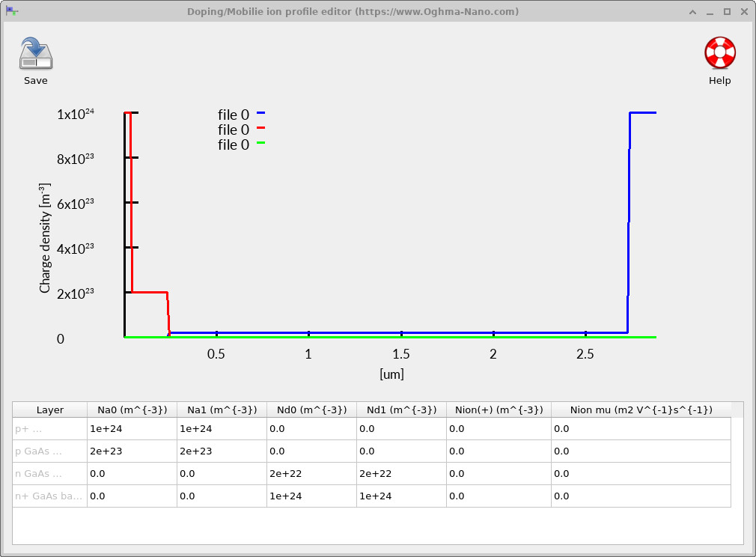Select Nion mu cell in p+ row

pos(641,429)
